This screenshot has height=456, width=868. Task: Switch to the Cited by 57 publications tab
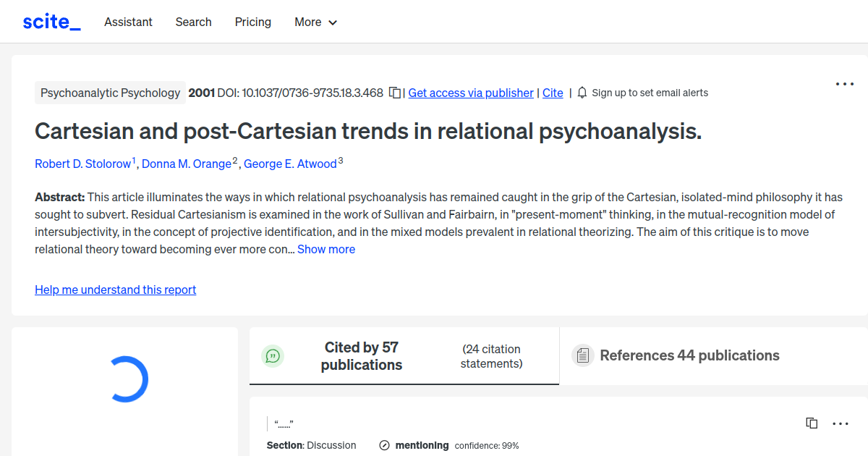[362, 355]
